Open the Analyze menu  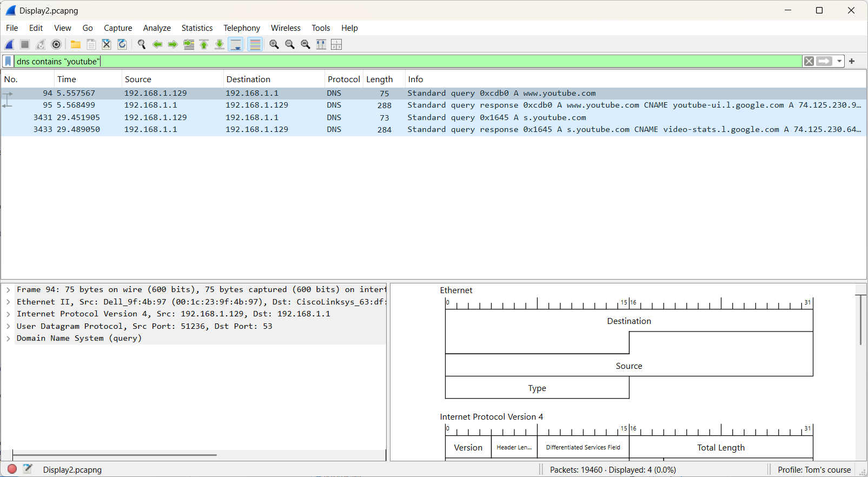157,28
